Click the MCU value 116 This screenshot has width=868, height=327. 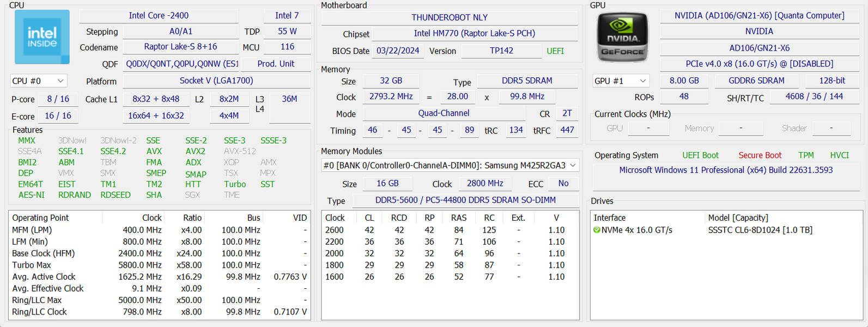click(287, 47)
